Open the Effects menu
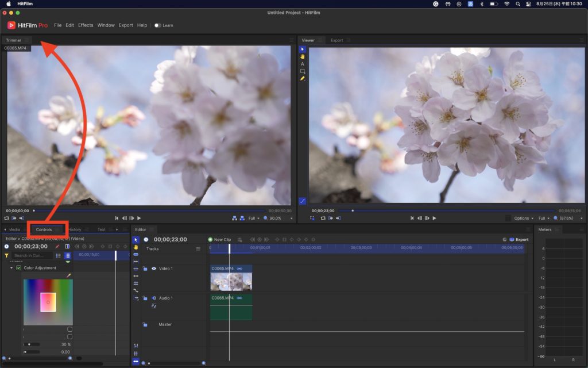Viewport: 588px width, 368px height. [86, 25]
